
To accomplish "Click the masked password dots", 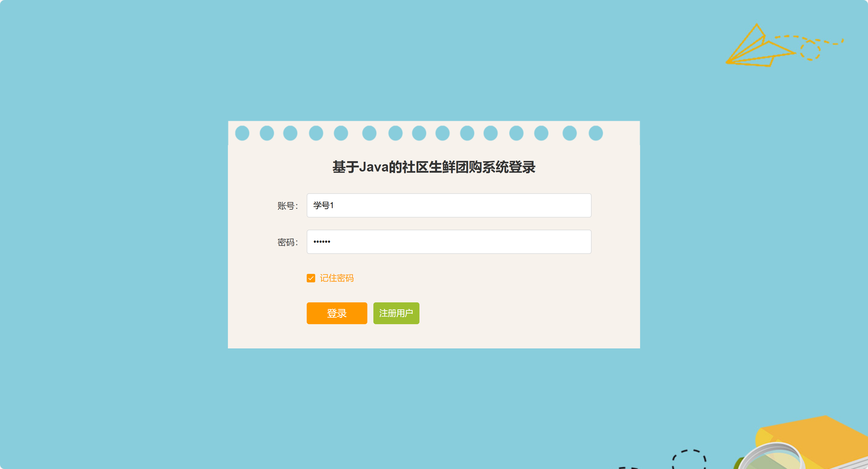I will 322,241.
